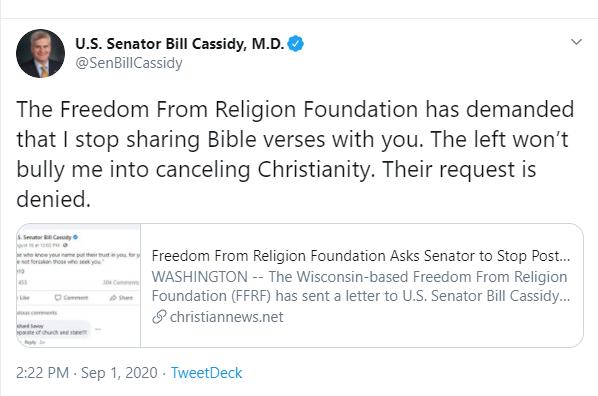
Task: Click the Sep 1, 2020 date
Action: point(119,373)
